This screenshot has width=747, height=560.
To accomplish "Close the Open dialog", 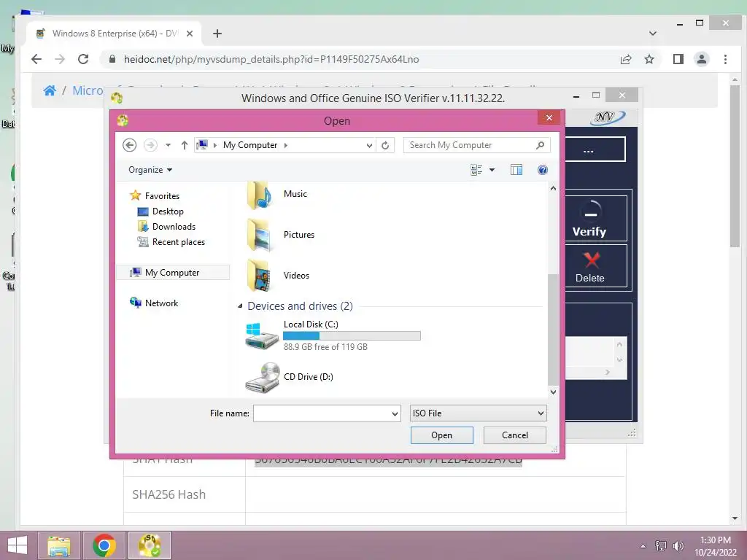I will pyautogui.click(x=549, y=117).
